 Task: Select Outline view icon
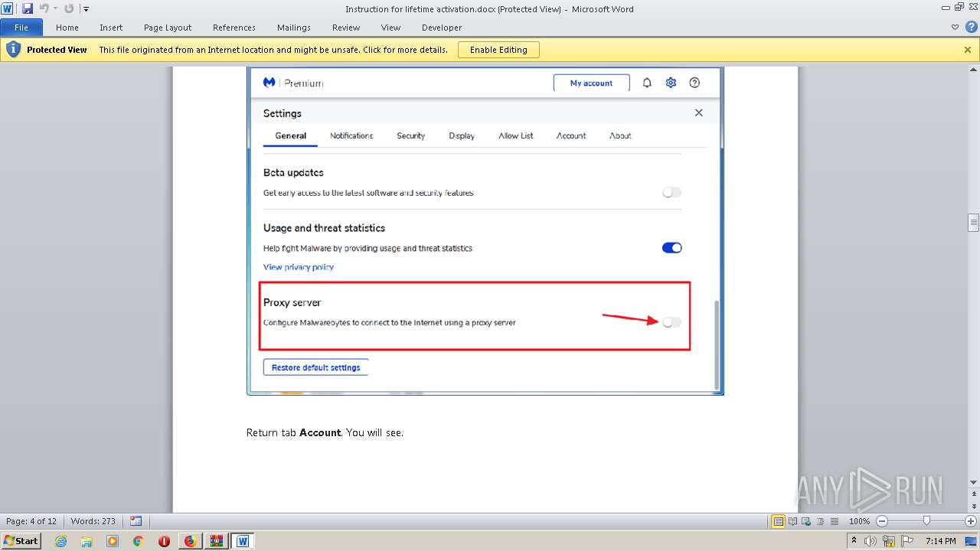coord(820,521)
